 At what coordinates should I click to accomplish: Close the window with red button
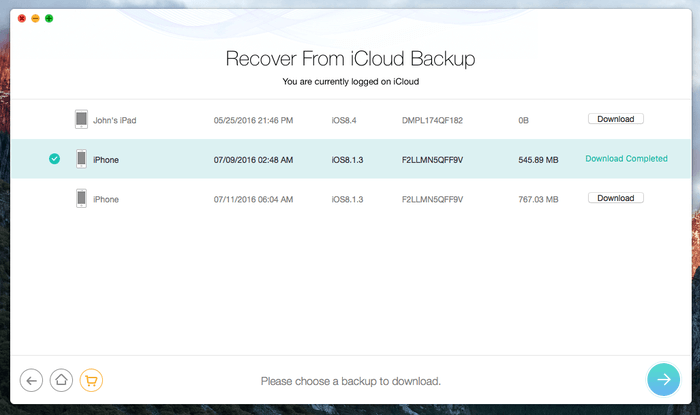click(22, 18)
